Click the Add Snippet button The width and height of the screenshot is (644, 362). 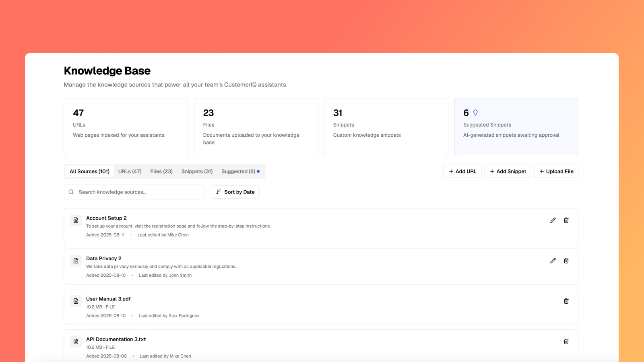click(508, 171)
